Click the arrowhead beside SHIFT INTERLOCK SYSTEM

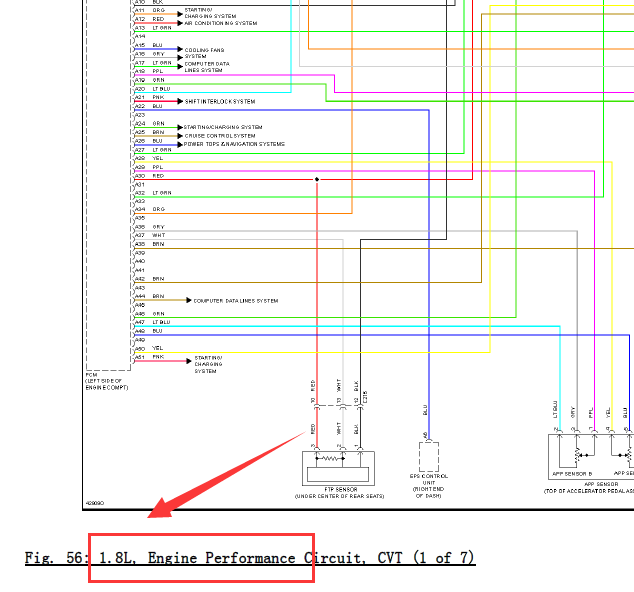(x=180, y=101)
